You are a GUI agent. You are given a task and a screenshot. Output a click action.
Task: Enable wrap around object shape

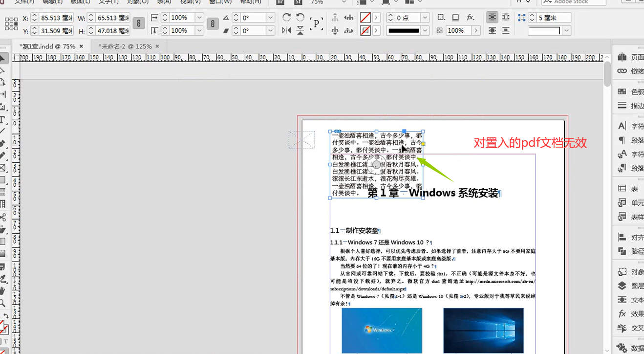click(x=492, y=30)
